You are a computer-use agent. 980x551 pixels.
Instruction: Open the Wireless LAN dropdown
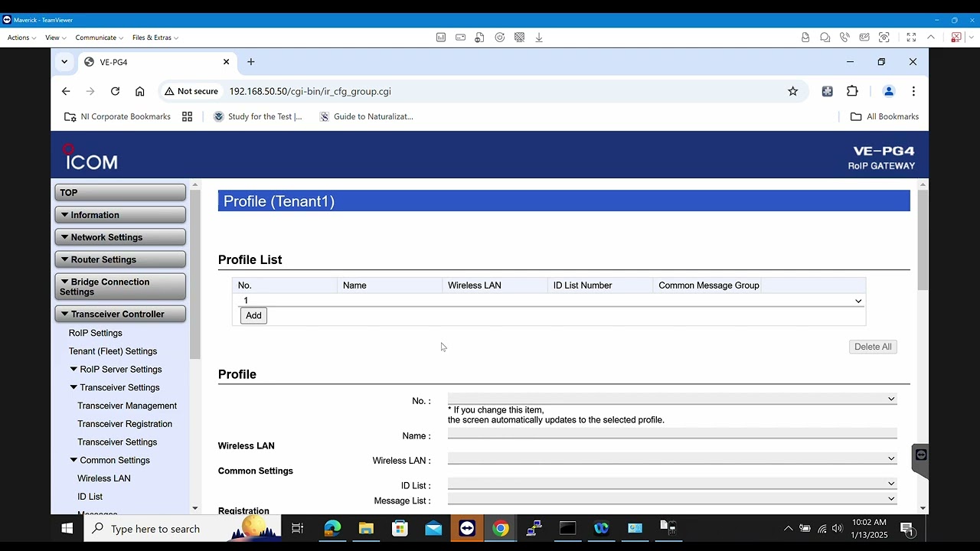click(672, 458)
